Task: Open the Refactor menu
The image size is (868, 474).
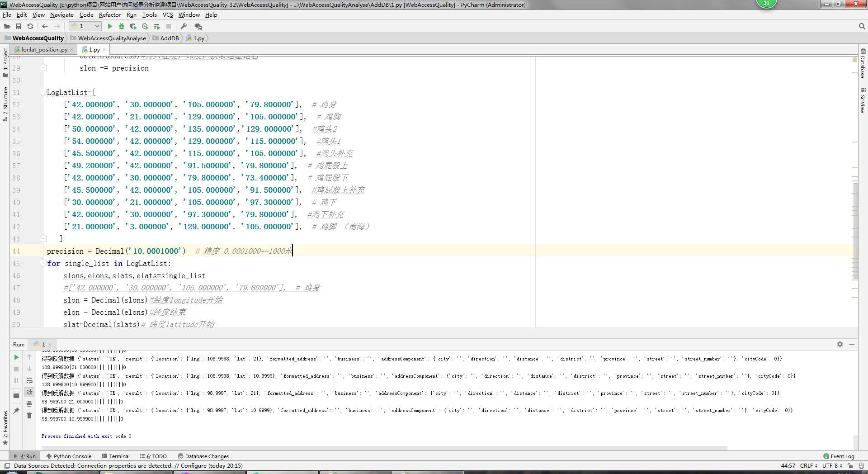Action: pyautogui.click(x=110, y=14)
